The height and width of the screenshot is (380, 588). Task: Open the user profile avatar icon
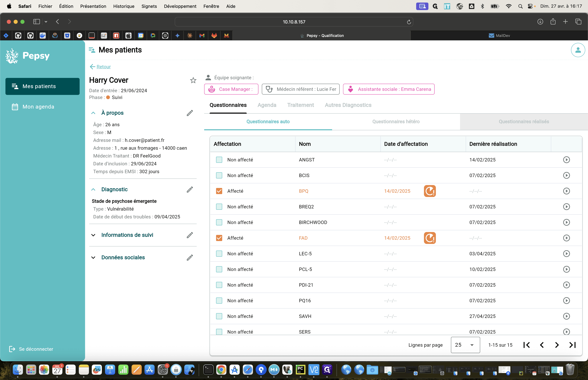578,50
